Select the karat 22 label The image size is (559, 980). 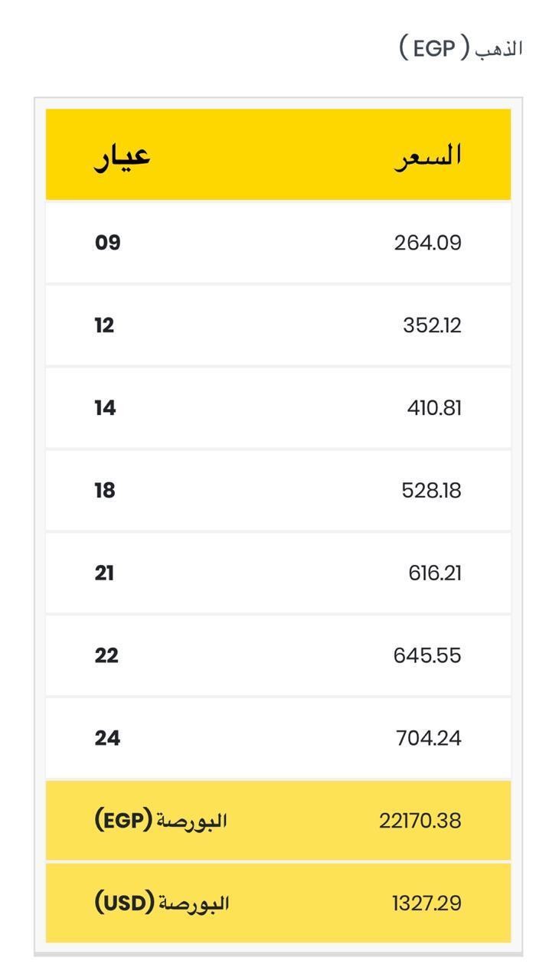click(106, 655)
